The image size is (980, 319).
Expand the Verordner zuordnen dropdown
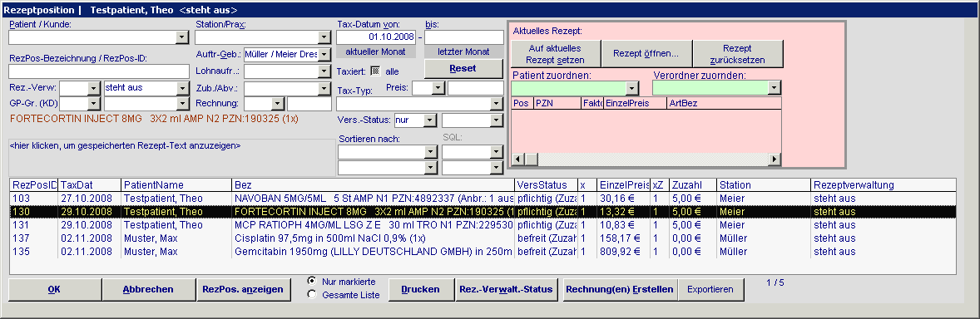tap(775, 88)
